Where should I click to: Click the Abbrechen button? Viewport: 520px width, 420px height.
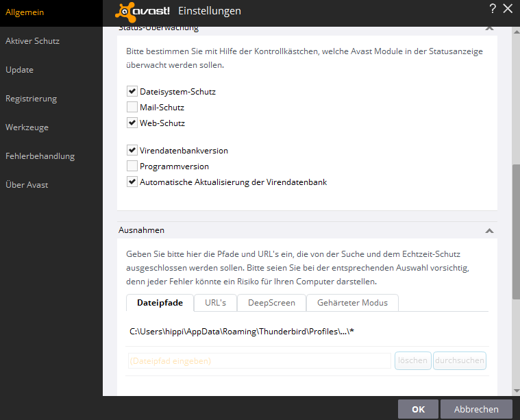476,409
